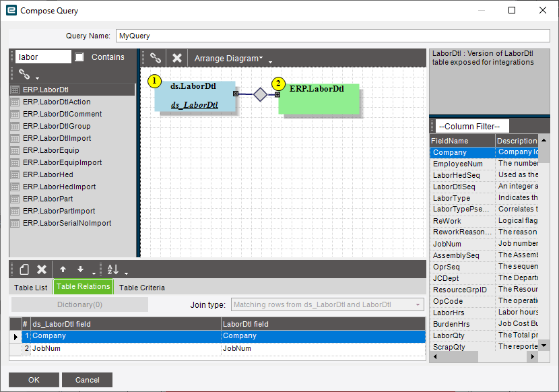
Task: Select ERP.LaborPartImport in the table list
Action: pos(72,211)
